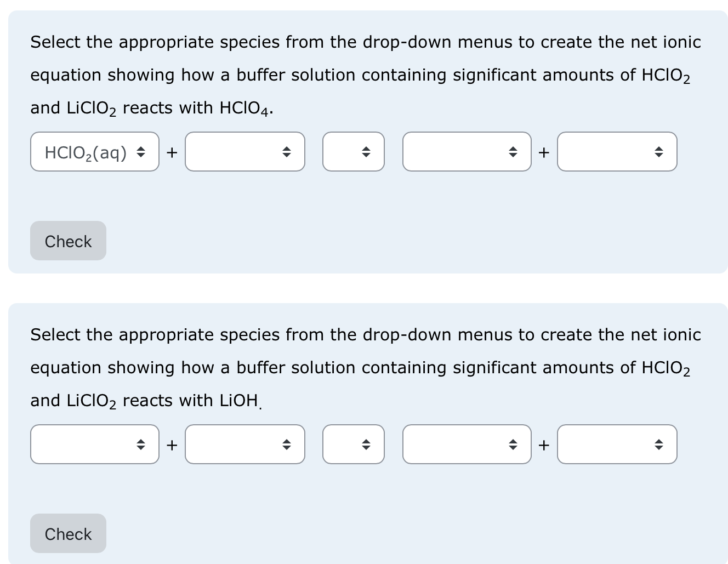
Task: Open the final product dropdown in LiOH equation
Action: pyautogui.click(x=617, y=445)
